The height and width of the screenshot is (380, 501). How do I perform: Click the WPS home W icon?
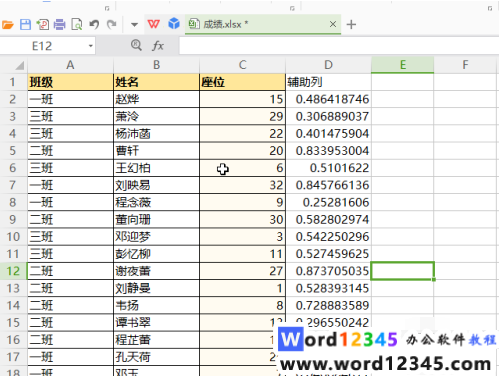[x=154, y=24]
